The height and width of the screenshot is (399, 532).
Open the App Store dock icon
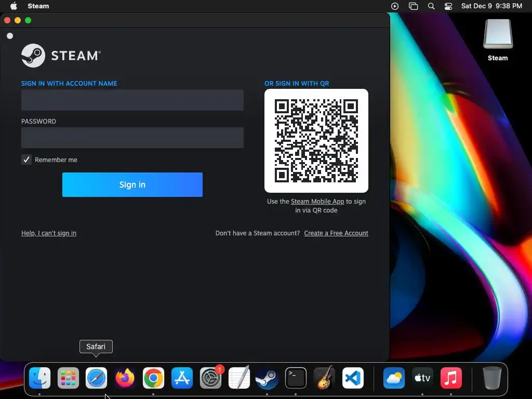pos(182,378)
